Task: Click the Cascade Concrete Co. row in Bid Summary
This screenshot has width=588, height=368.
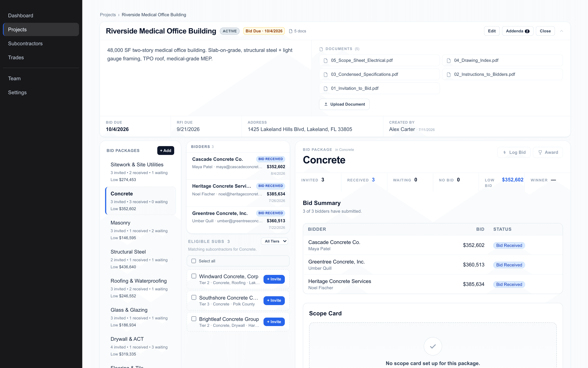Action: coord(433,245)
